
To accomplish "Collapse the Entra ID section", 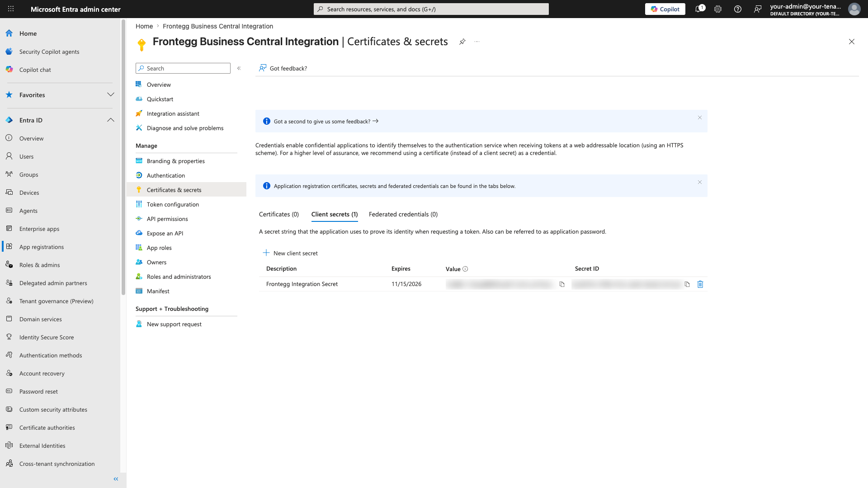I will pos(110,120).
